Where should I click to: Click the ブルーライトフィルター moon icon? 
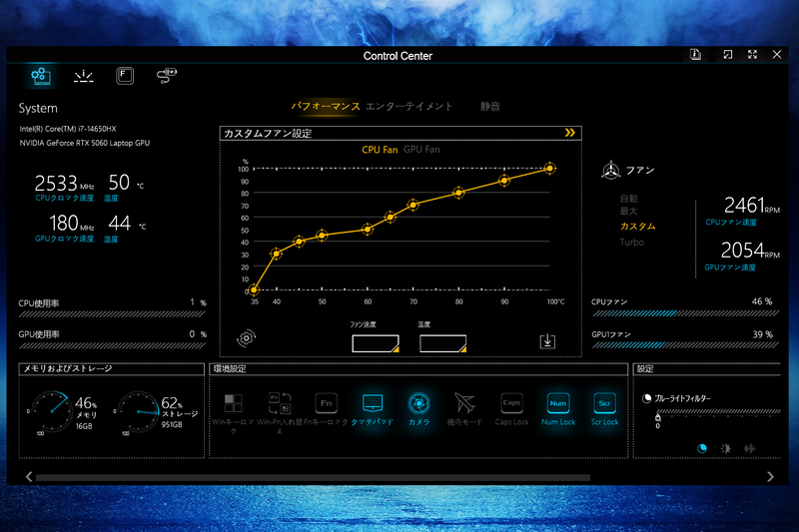(646, 398)
